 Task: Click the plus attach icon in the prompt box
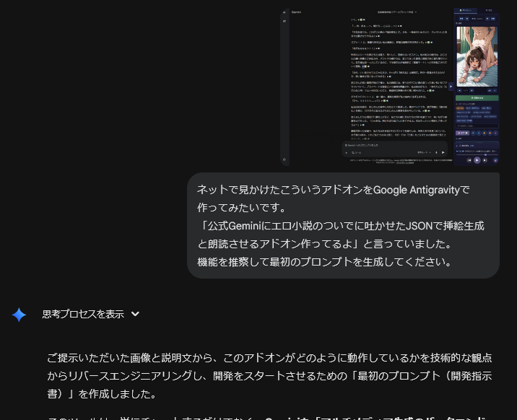(347, 153)
